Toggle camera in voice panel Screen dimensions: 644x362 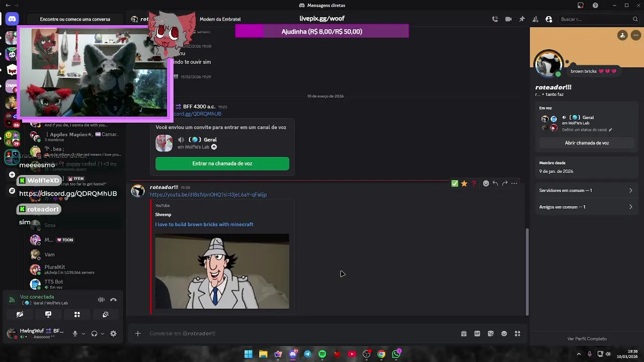point(20,314)
